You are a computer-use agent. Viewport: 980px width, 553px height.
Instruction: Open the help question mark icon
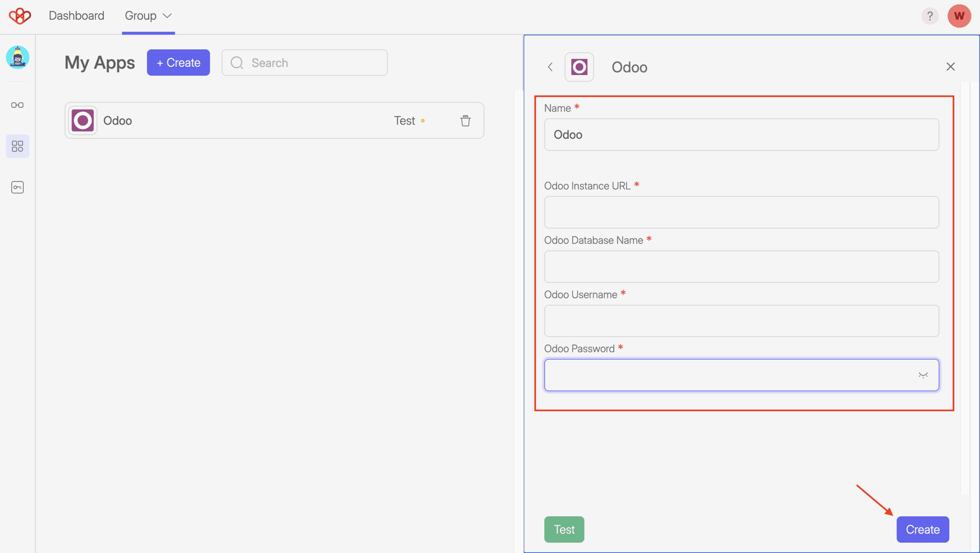[x=930, y=16]
